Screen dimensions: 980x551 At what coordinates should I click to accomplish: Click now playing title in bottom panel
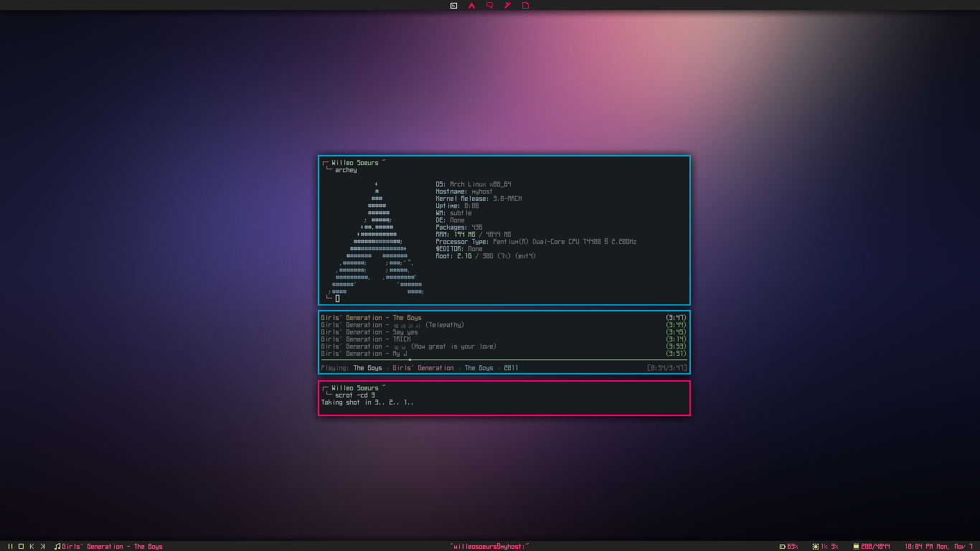pos(113,547)
